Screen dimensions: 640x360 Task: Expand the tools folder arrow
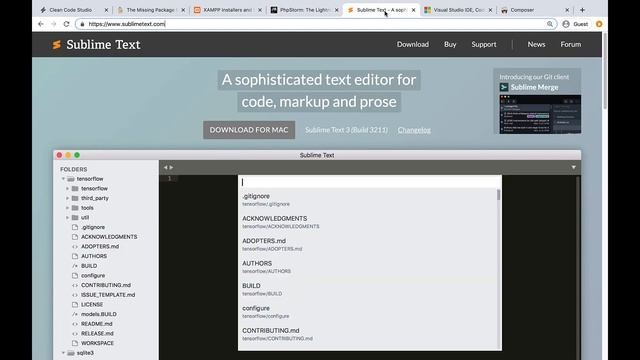tap(67, 208)
